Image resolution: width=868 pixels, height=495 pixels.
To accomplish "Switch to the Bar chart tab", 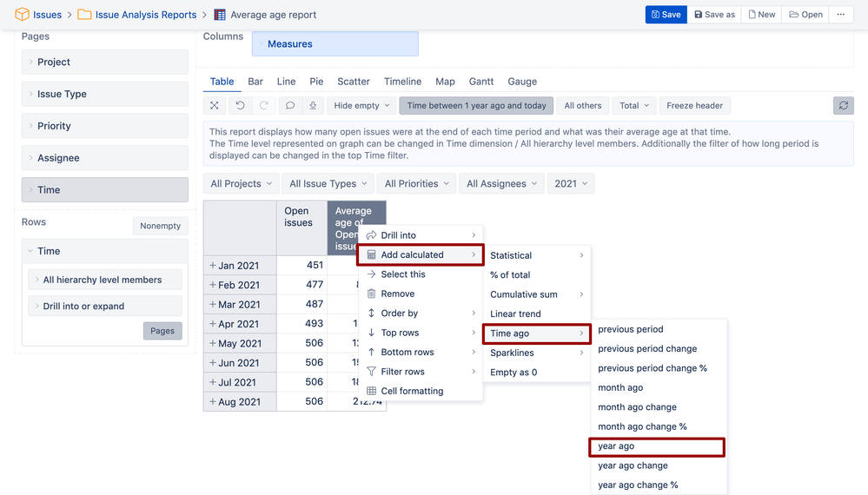I will click(255, 82).
